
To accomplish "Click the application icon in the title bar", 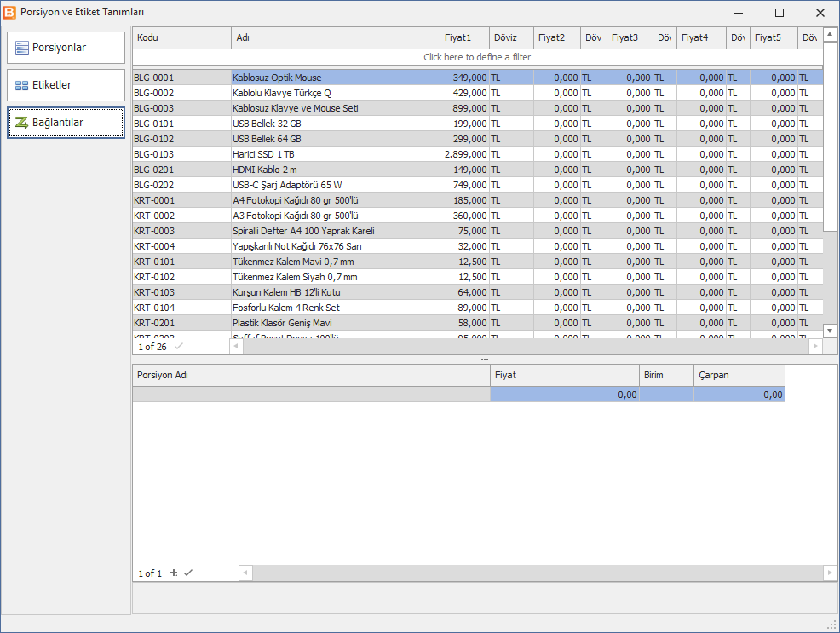I will point(9,12).
